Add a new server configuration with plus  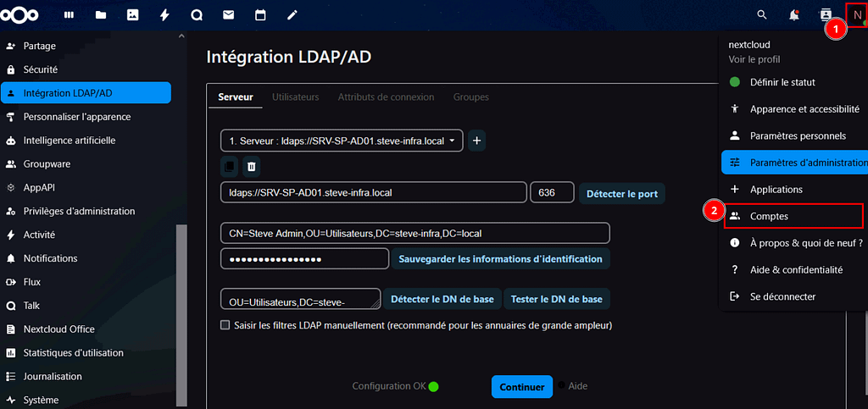[477, 141]
